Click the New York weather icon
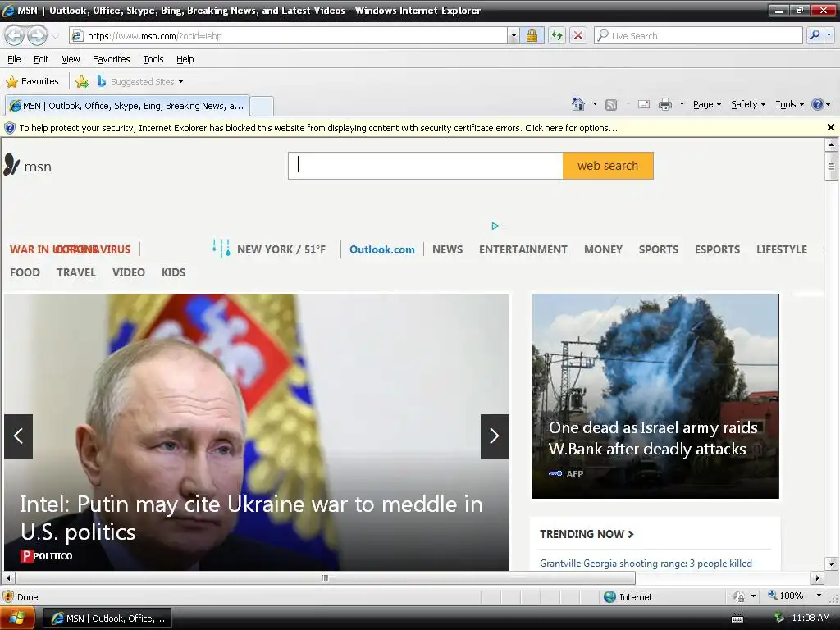The image size is (840, 630). click(x=221, y=248)
